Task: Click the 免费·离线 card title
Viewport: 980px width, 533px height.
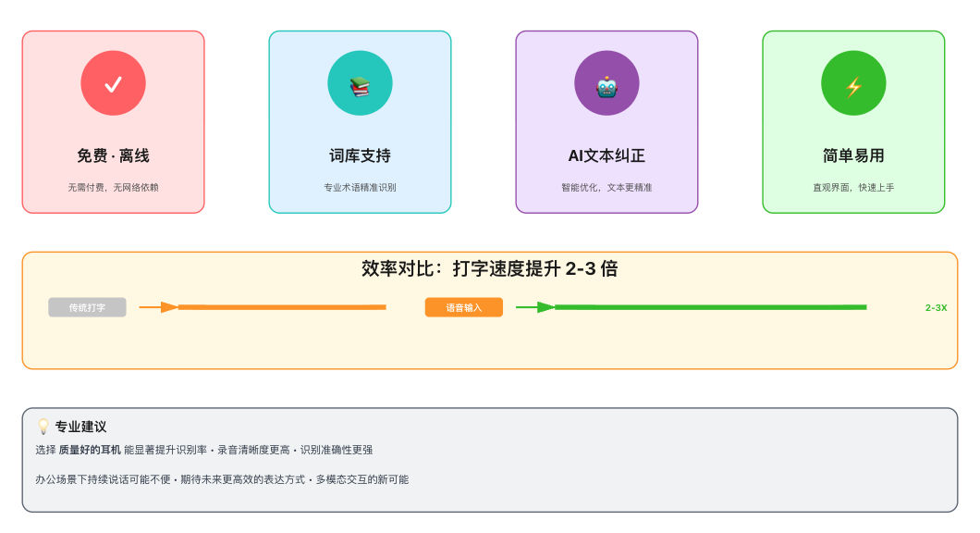Action: coord(113,155)
